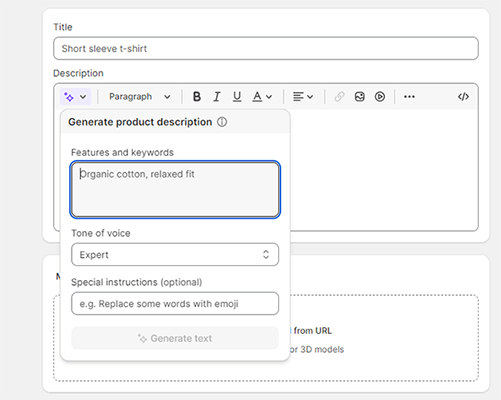Open the Tone of voice Expert selector
This screenshot has width=501, height=400.
(175, 255)
